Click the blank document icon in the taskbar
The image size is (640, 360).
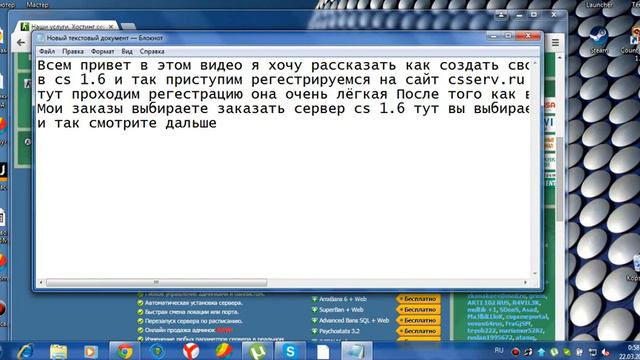pos(323,351)
